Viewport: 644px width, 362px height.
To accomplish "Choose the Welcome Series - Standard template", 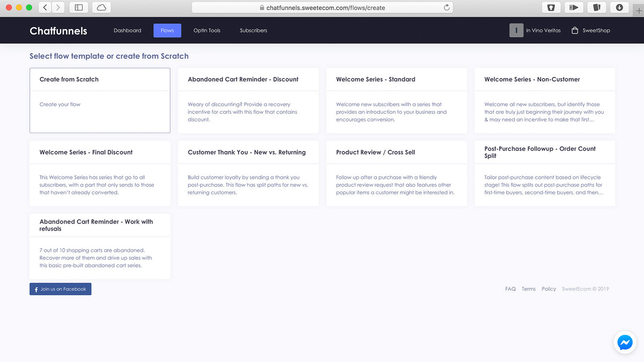I will point(396,101).
